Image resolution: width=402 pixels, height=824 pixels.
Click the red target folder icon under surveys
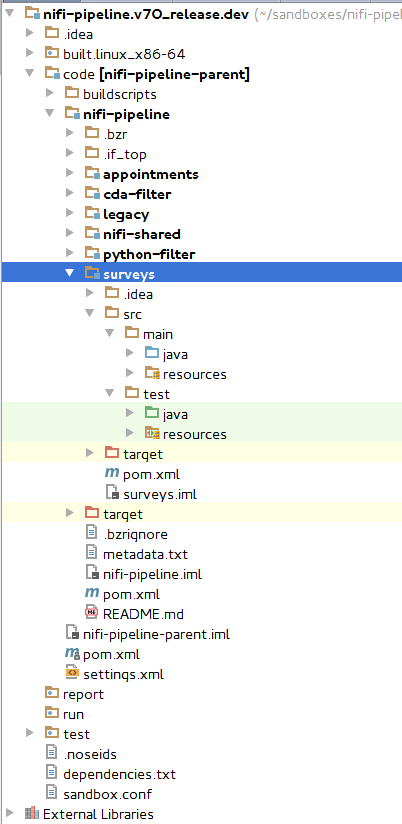point(112,453)
